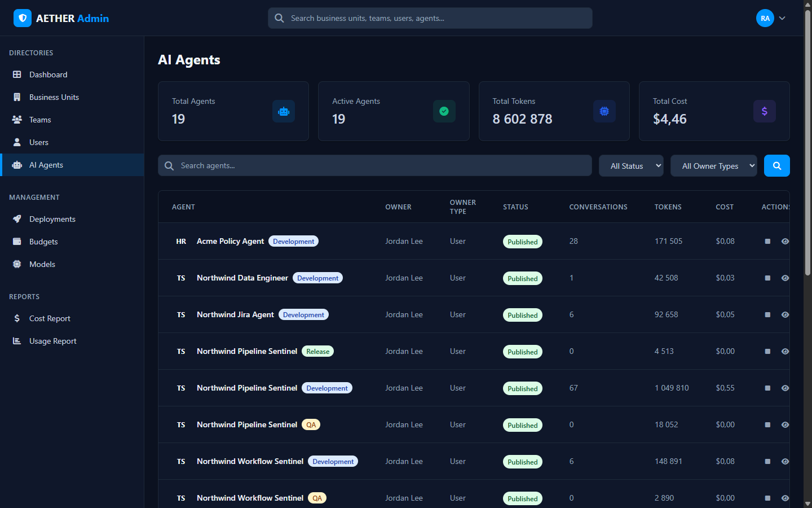
Task: Click the Budgets wallet icon
Action: coord(17,242)
